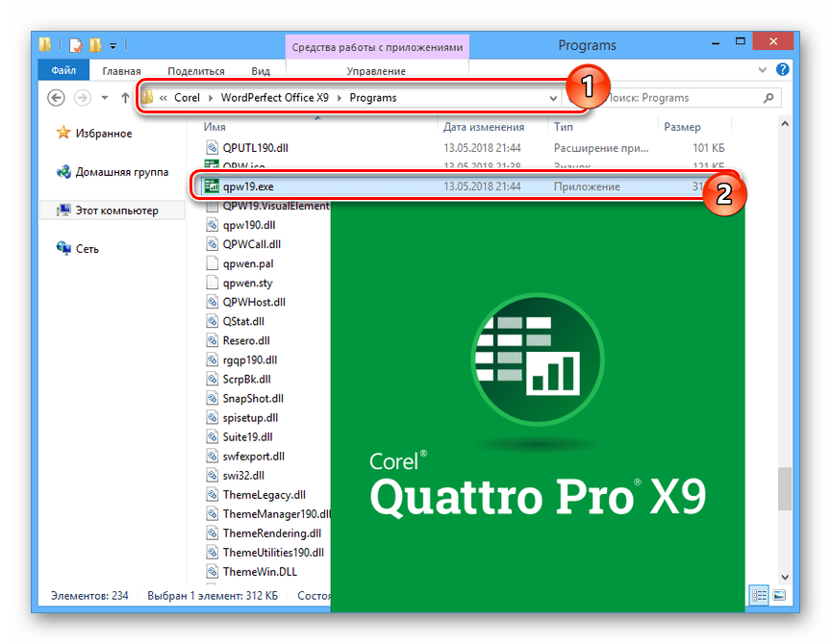Select the ThemeUtilities190.dll file
The image size is (831, 644).
tap(273, 553)
